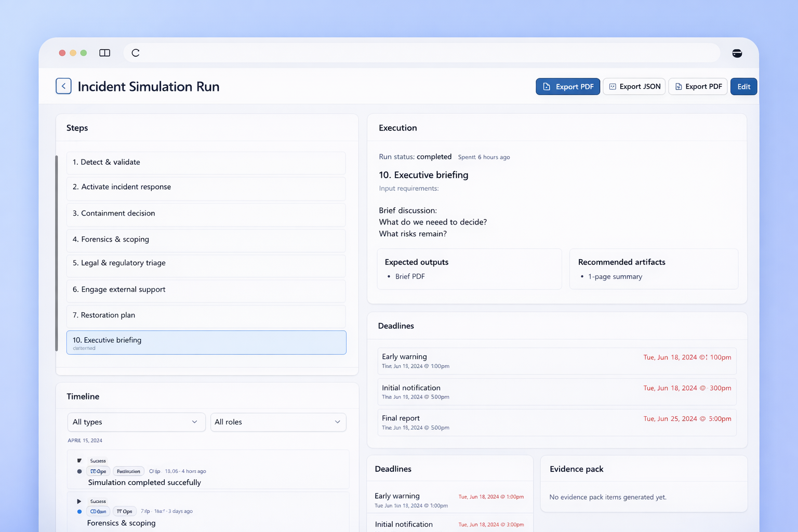Click the browser reload icon
The width and height of the screenshot is (798, 532).
(136, 53)
